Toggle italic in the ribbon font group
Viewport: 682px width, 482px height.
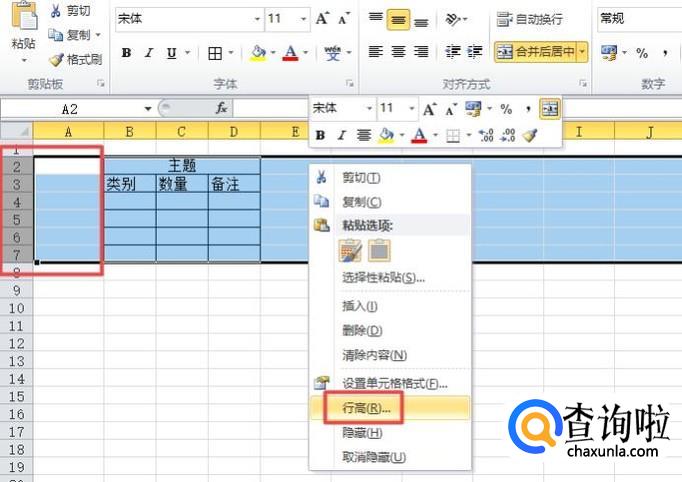[149, 53]
